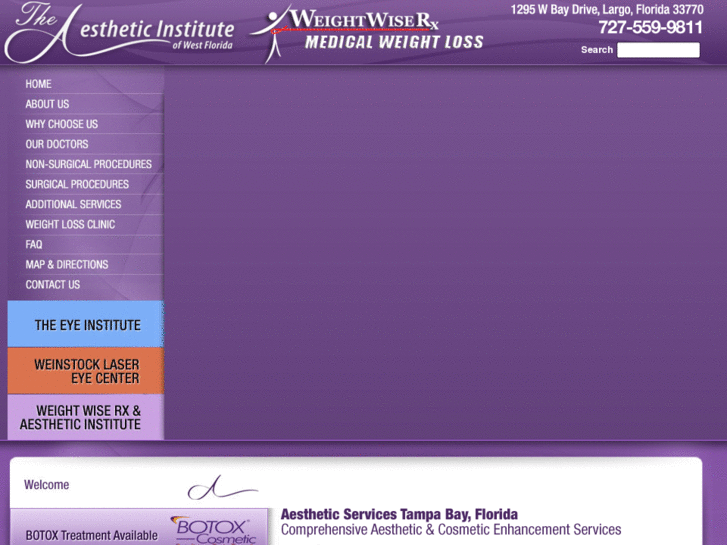
Task: Click the Comprehensive Aesthetic & Cosmetic Enhancement Services text
Action: point(451,529)
